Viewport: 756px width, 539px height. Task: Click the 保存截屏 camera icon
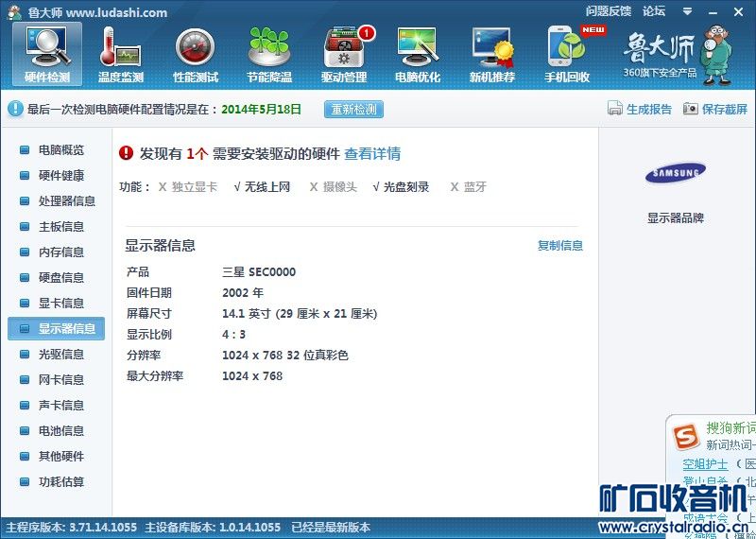click(x=691, y=109)
